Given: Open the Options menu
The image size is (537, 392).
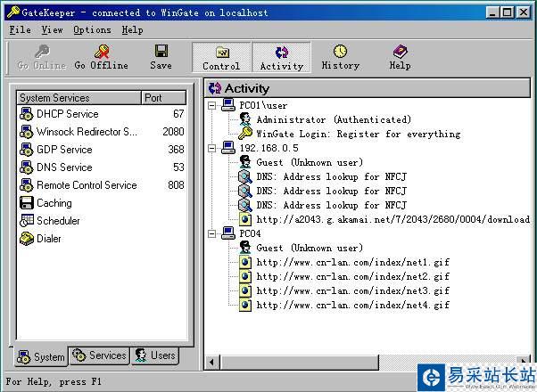Looking at the screenshot, I should click(92, 29).
